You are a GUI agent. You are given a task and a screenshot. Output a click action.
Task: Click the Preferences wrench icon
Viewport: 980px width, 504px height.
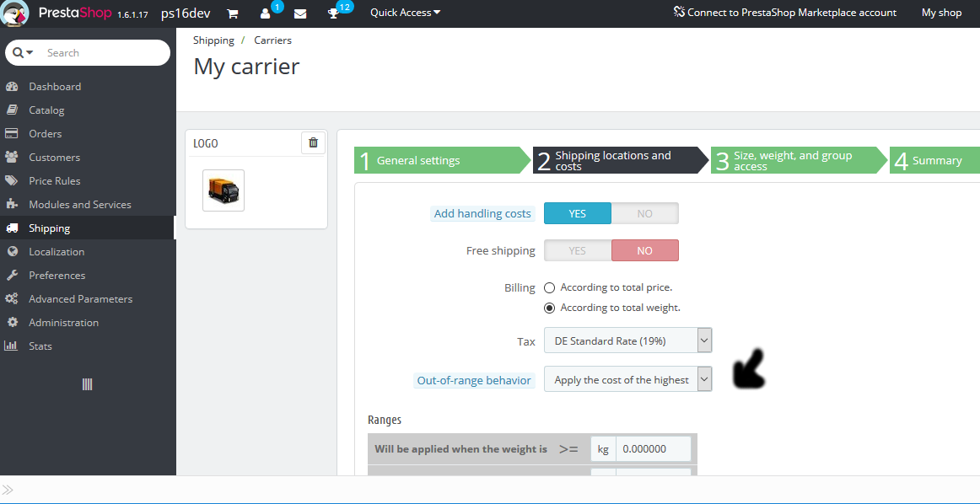(11, 276)
